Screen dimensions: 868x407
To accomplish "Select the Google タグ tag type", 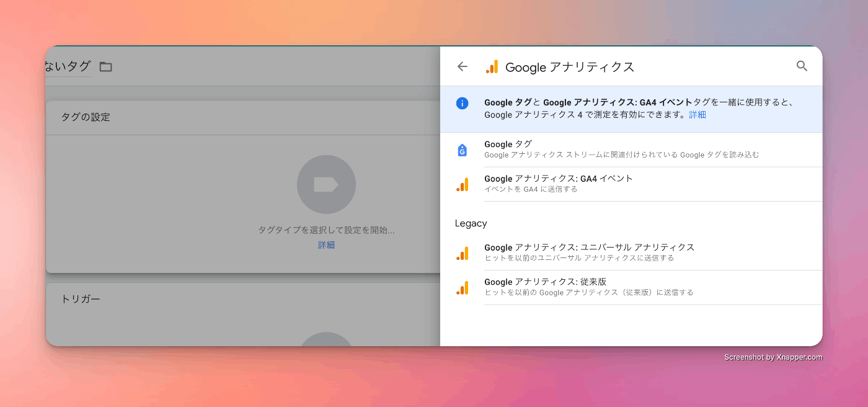I will 631,150.
